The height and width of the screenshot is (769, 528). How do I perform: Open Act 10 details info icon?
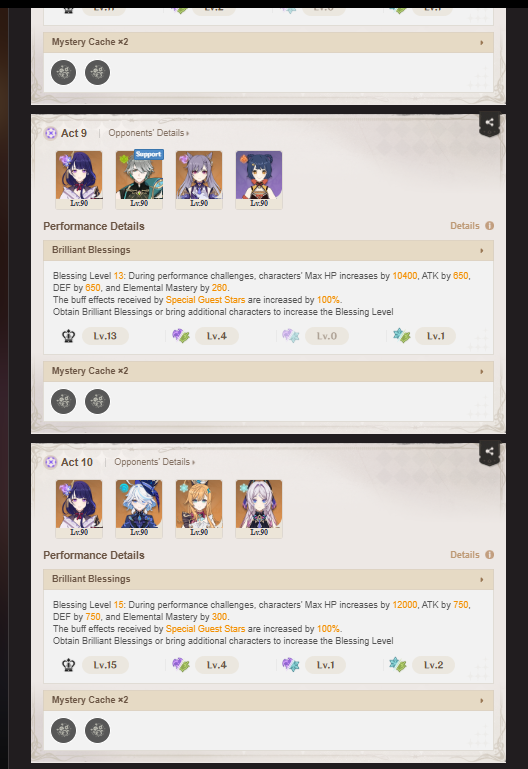pyautogui.click(x=489, y=555)
